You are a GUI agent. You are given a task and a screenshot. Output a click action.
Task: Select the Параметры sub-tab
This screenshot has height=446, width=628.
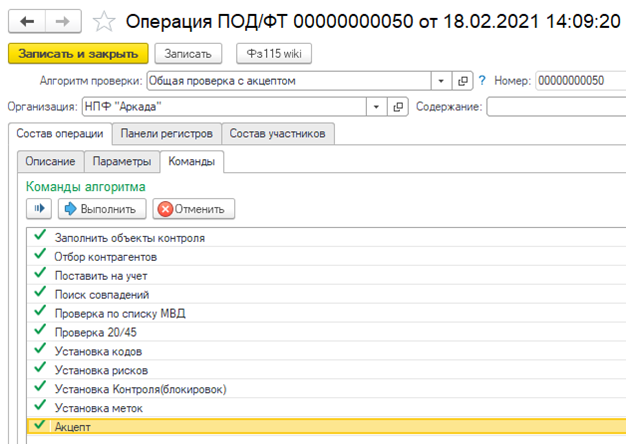122,161
